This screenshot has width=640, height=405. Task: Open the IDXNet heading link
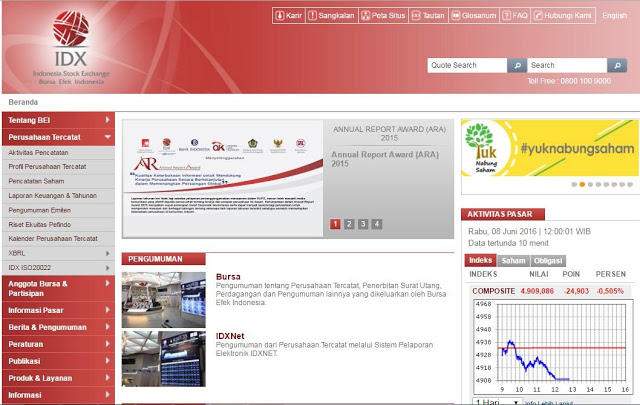[230, 336]
